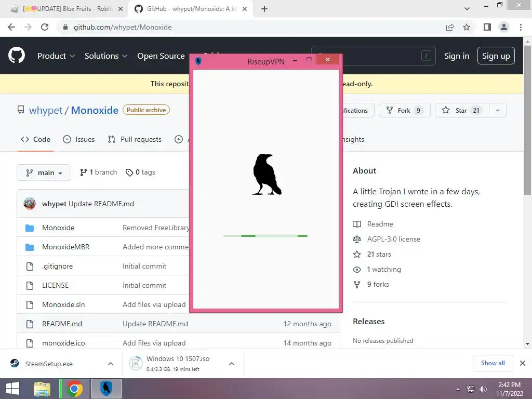Open volume control in system tray
This screenshot has height=399, width=532.
(x=483, y=389)
